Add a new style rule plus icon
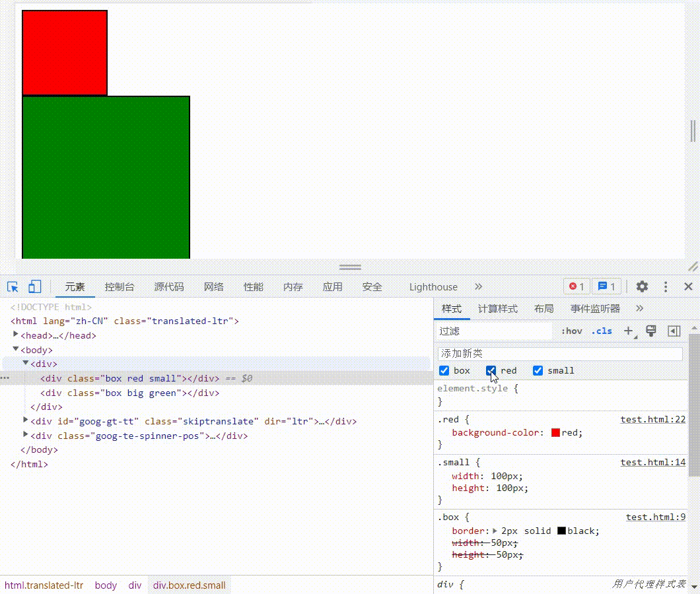Screen dimensions: 700x594 pyautogui.click(x=629, y=331)
